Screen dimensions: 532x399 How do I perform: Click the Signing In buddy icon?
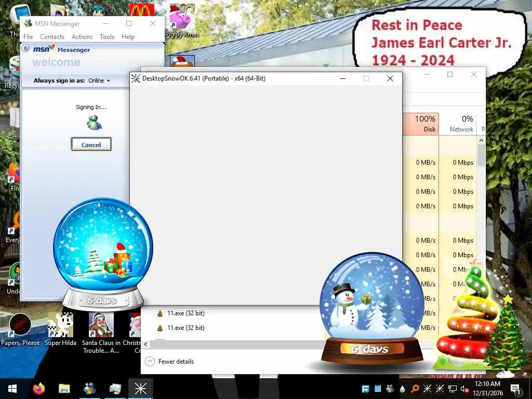[x=94, y=123]
